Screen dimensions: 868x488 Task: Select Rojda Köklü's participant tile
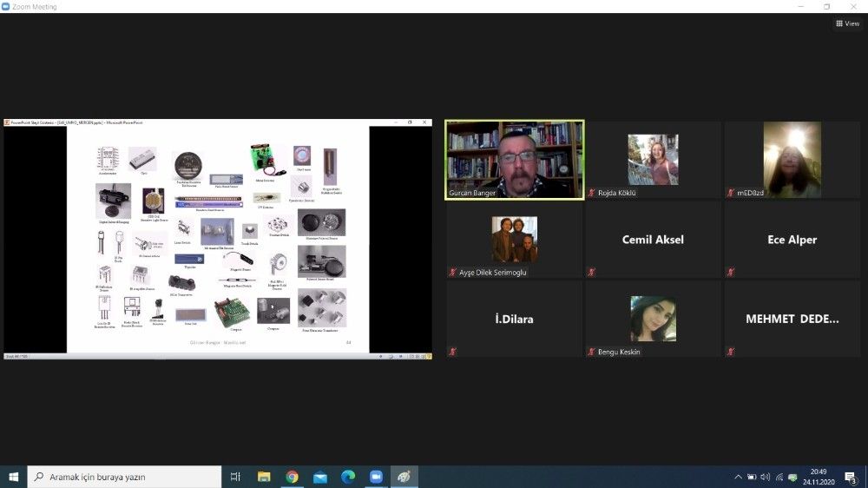[x=653, y=160]
